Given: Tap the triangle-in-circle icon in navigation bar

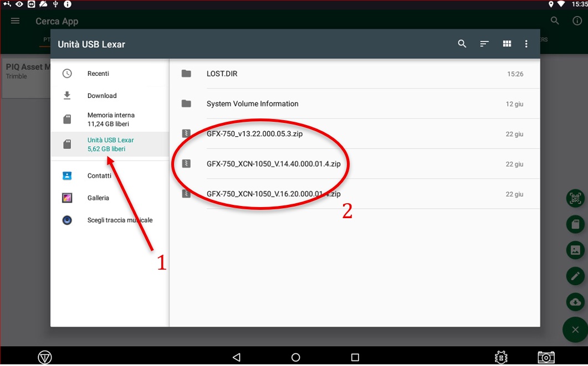Looking at the screenshot, I should click(x=45, y=357).
